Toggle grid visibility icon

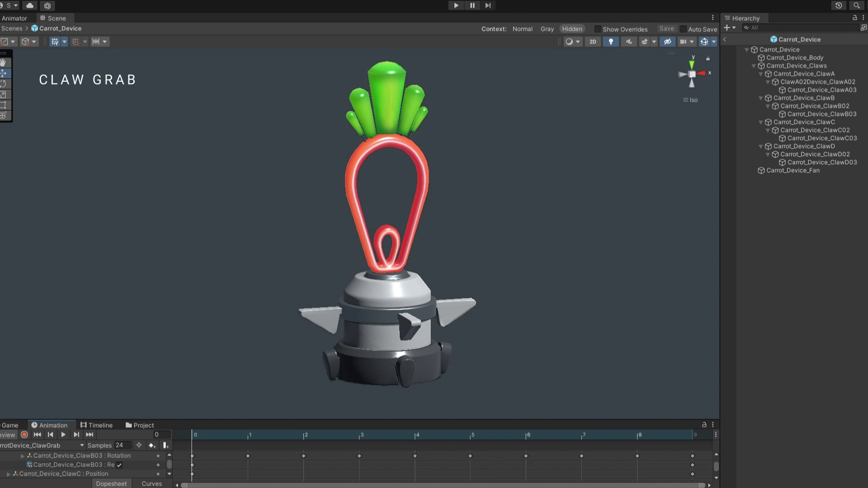(55, 42)
